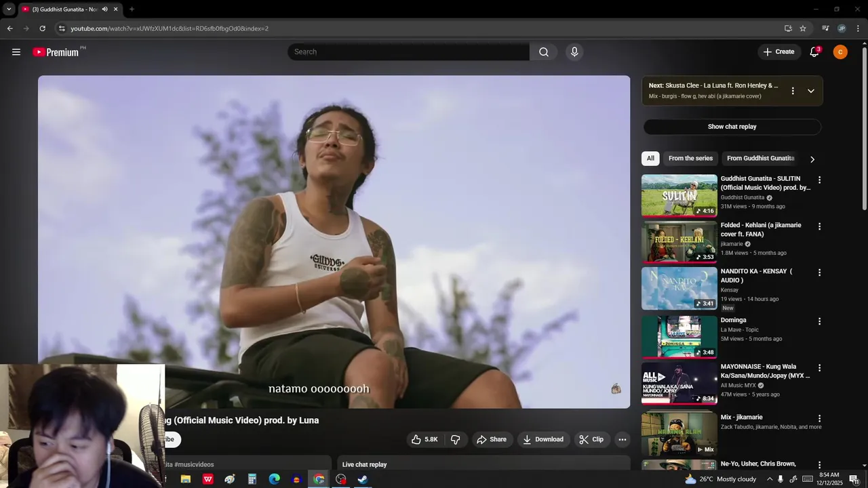
Task: Go back in browser
Action: coord(9,28)
